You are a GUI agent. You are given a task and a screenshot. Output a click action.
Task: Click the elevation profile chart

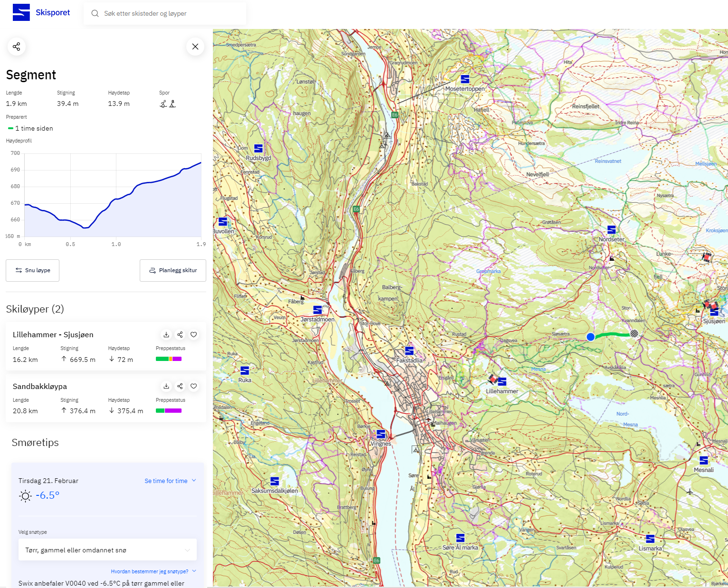click(x=113, y=195)
